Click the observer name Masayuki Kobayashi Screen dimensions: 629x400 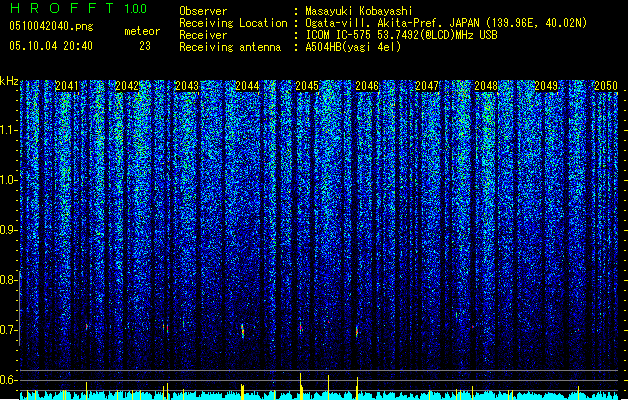(359, 11)
